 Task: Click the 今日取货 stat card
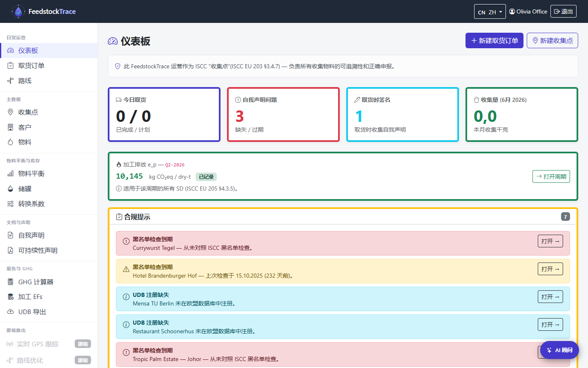pyautogui.click(x=164, y=114)
